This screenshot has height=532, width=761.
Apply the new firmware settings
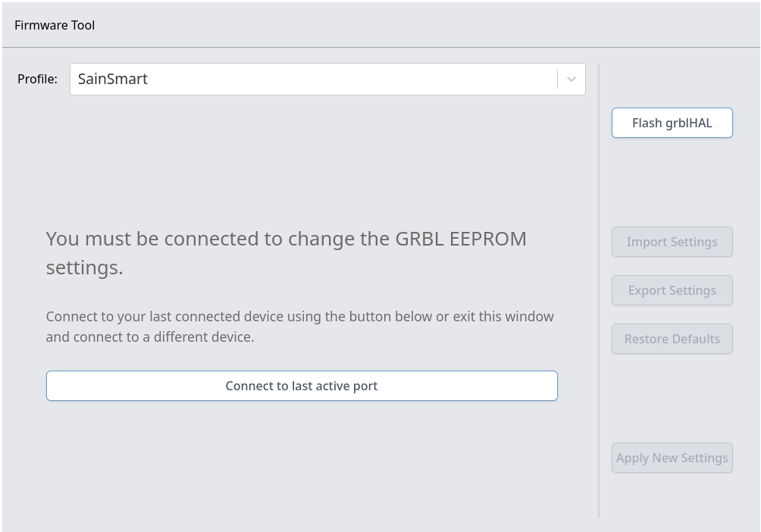(x=672, y=458)
